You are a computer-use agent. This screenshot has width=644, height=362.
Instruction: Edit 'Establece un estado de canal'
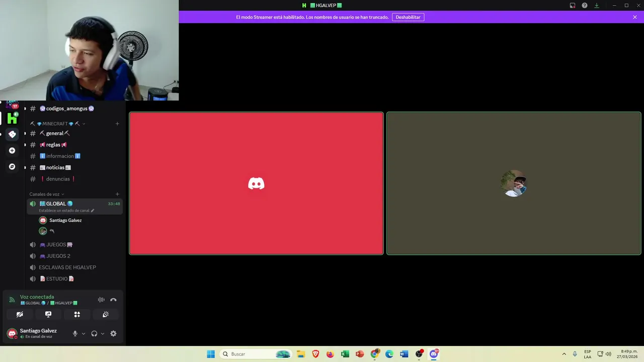click(x=66, y=211)
